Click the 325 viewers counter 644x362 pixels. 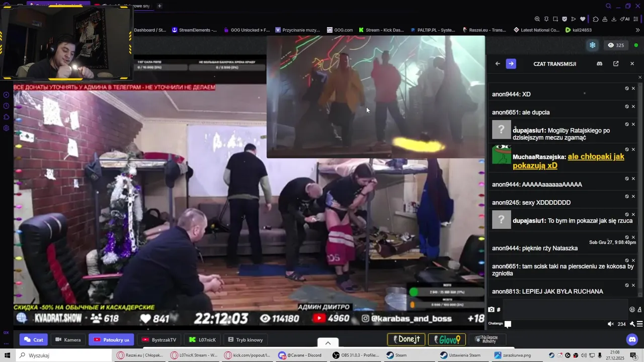[616, 45]
